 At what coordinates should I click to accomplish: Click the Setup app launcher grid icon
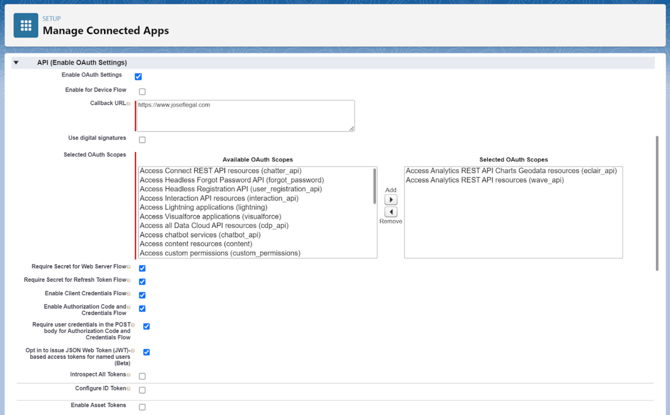coord(26,26)
